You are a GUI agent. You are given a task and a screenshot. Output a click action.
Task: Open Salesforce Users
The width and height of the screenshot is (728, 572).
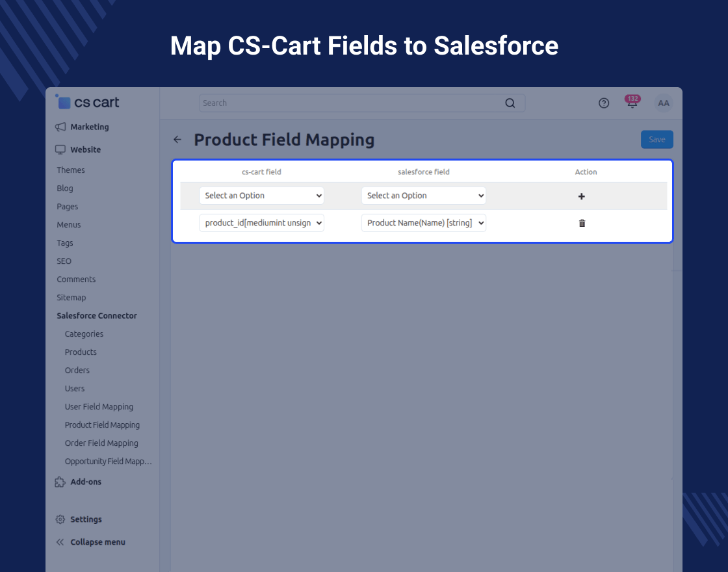(x=75, y=388)
